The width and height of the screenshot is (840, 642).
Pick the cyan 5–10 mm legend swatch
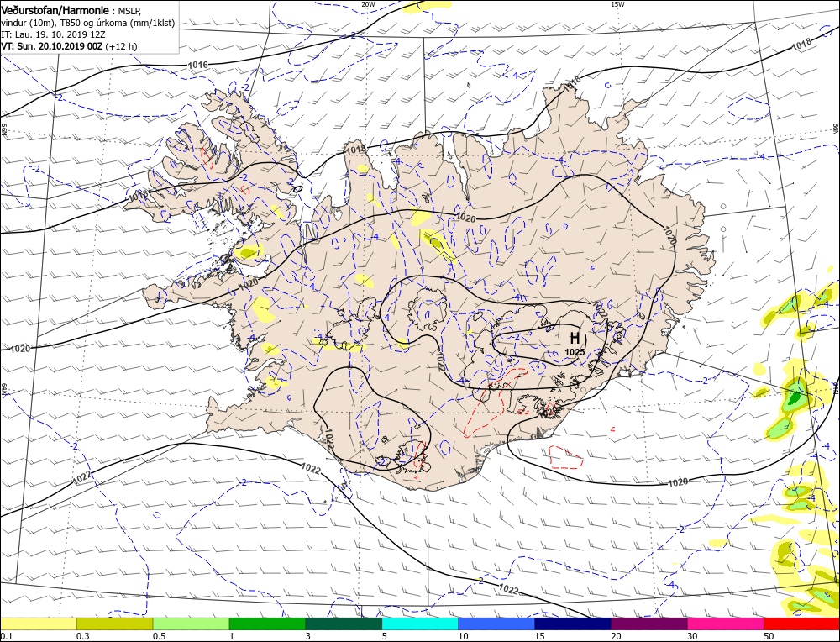420,624
